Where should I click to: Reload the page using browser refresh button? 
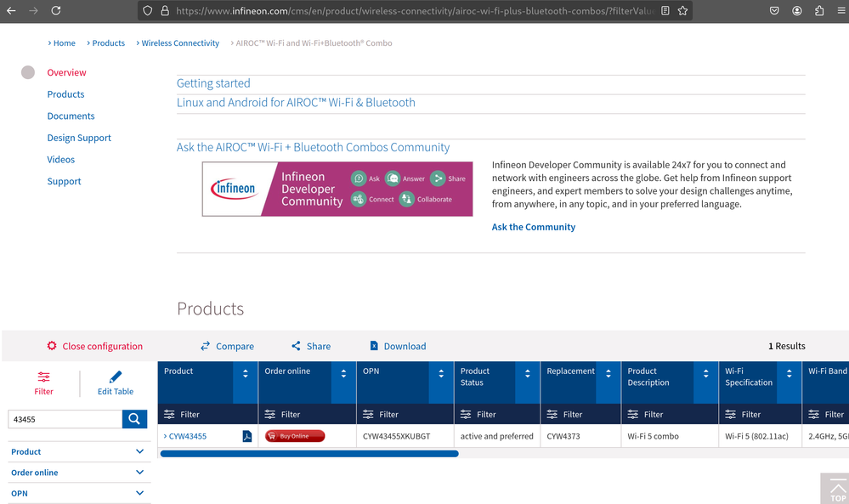pyautogui.click(x=55, y=11)
